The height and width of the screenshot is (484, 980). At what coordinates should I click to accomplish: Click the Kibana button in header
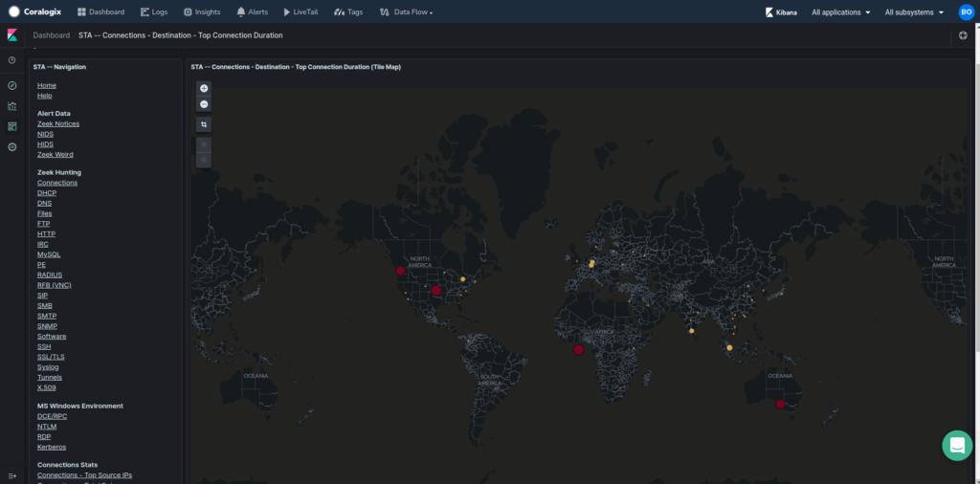(x=781, y=11)
